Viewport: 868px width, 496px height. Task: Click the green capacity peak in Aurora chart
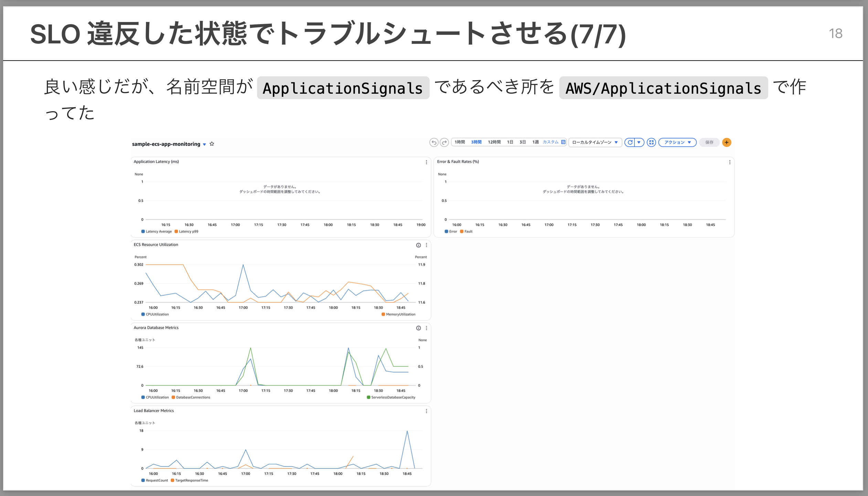click(251, 349)
